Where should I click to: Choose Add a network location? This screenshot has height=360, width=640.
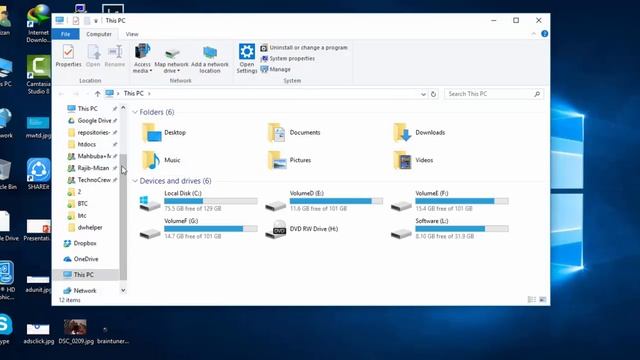pyautogui.click(x=210, y=58)
